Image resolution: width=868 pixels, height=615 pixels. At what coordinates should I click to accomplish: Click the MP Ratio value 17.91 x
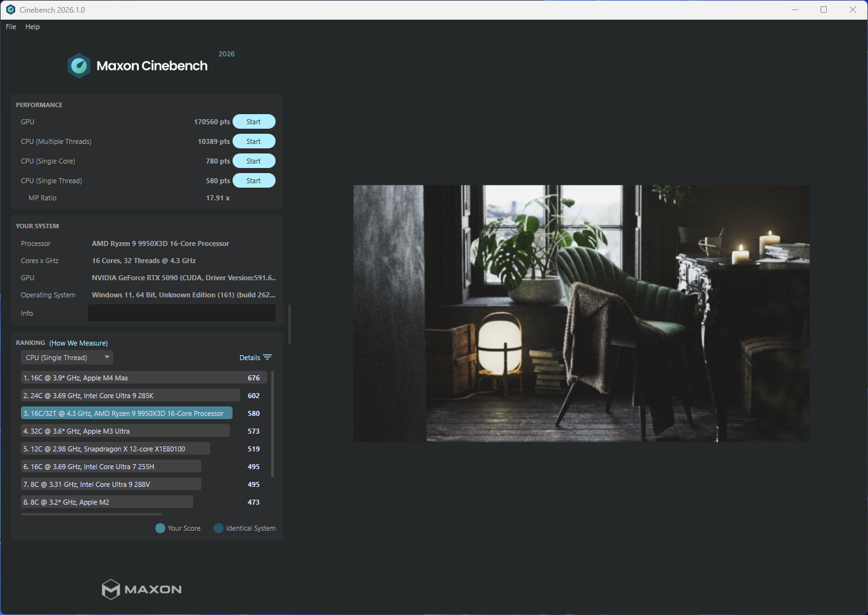[217, 198]
